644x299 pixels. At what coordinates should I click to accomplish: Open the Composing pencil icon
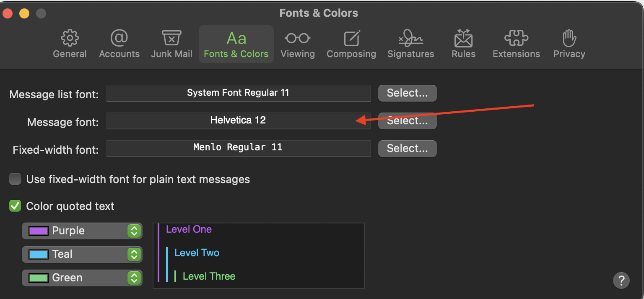pos(351,39)
